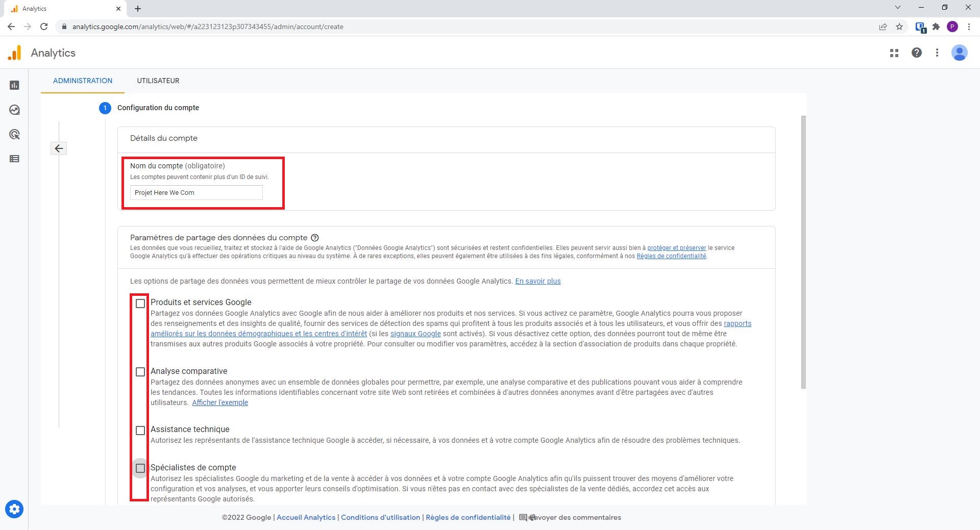Enable Analyse comparative checkbox
This screenshot has width=980, height=530.
[x=140, y=372]
